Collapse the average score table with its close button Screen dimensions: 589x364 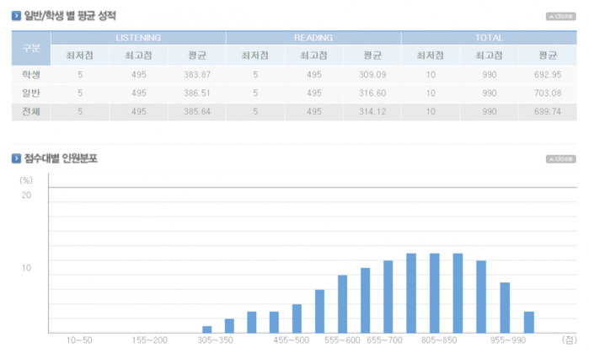560,16
